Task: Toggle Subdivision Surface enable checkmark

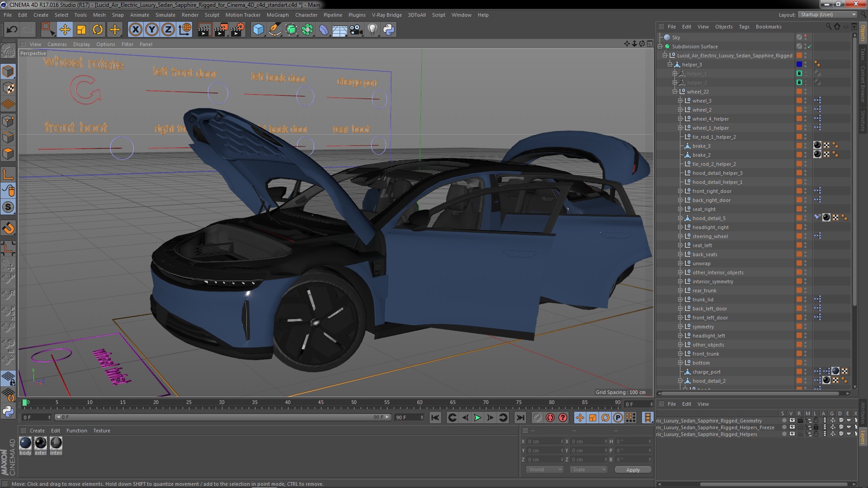Action: pyautogui.click(x=809, y=47)
